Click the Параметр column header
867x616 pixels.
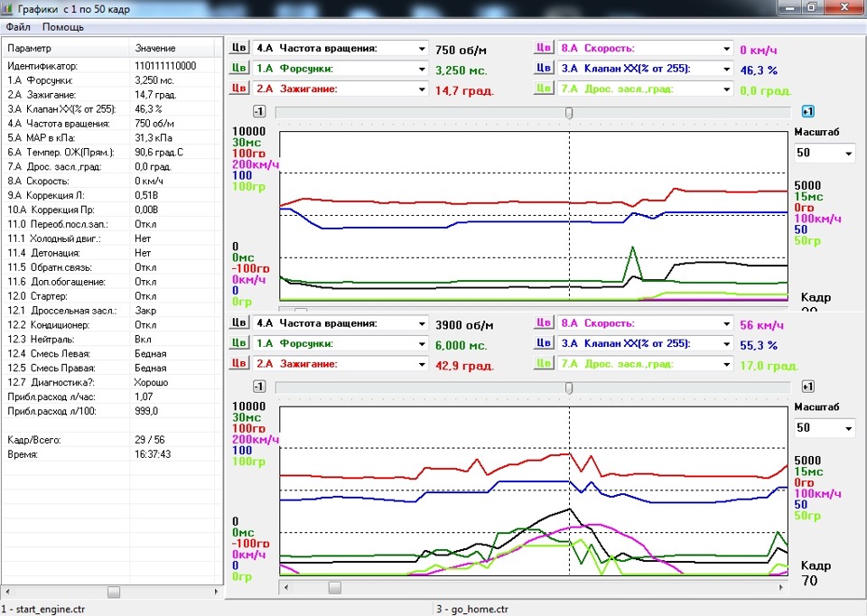tap(66, 48)
